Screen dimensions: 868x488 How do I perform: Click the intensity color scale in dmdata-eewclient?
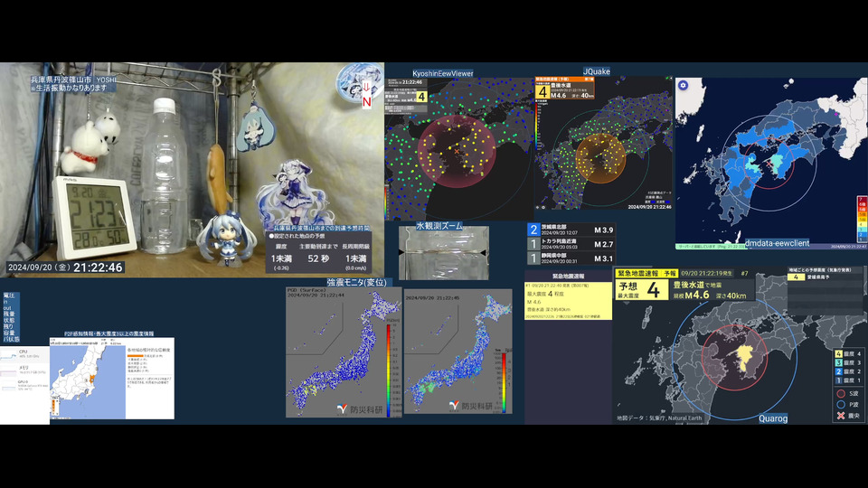point(862,218)
